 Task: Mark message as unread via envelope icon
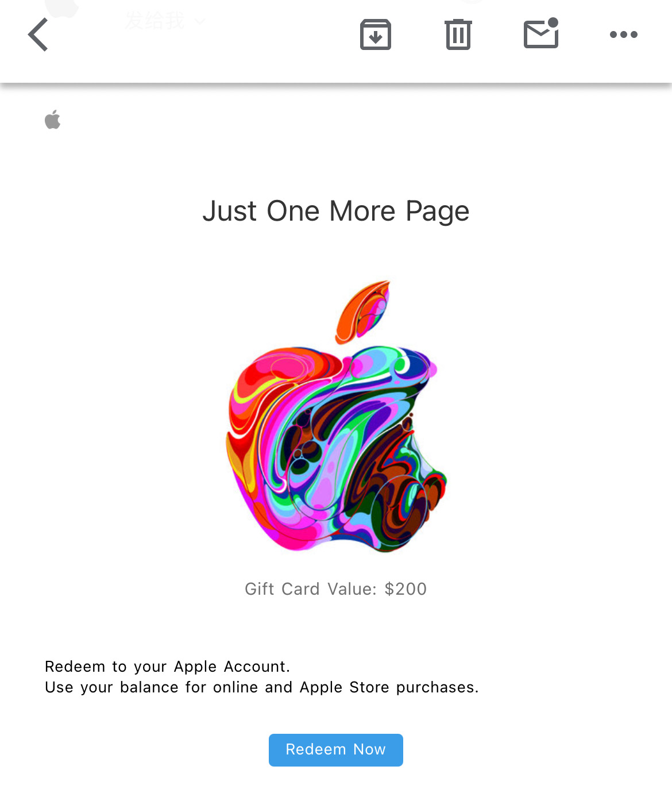pos(541,33)
